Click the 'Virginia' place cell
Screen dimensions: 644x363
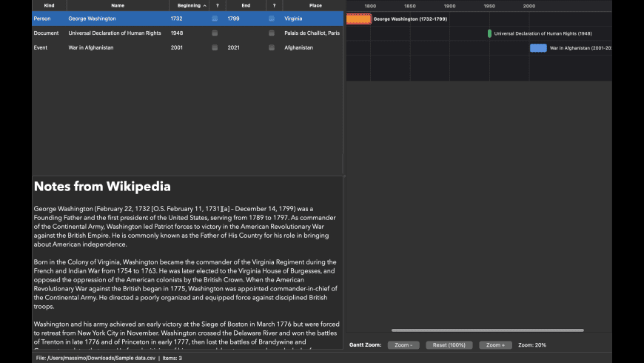(293, 19)
